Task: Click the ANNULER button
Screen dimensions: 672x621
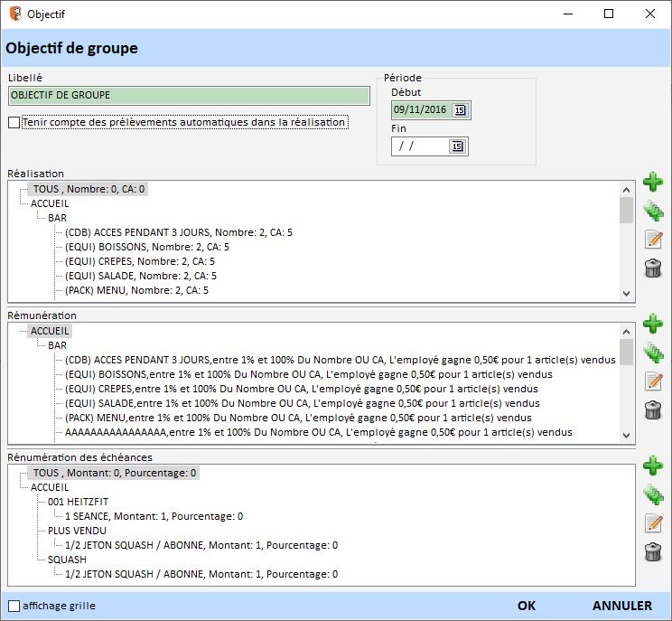Action: (621, 606)
